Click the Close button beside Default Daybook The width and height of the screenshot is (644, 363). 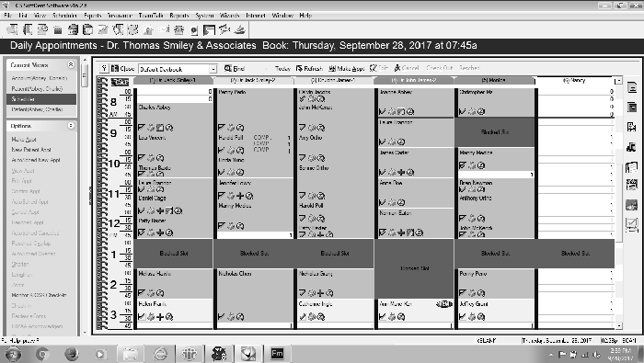(122, 69)
